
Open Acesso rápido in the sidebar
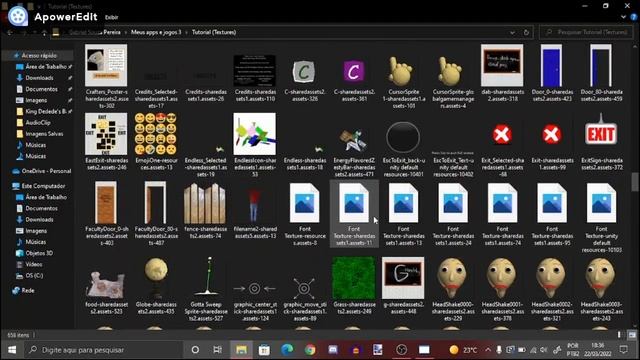[x=39, y=55]
